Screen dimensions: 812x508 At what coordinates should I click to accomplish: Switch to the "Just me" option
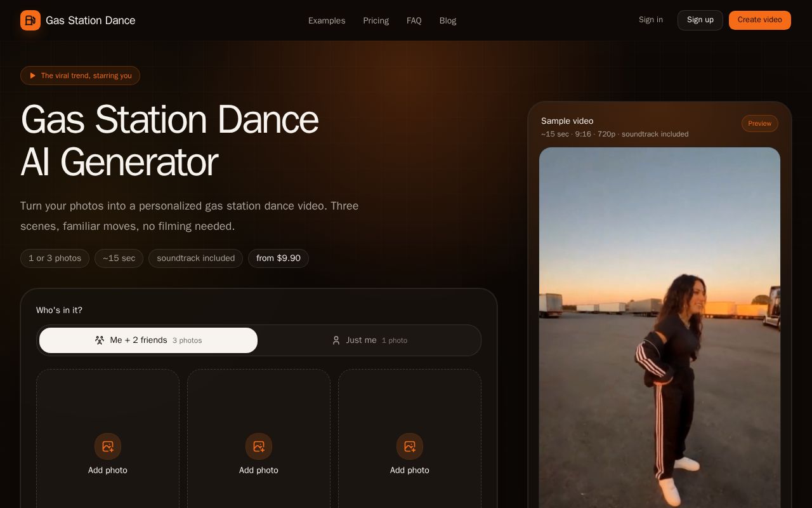click(370, 340)
